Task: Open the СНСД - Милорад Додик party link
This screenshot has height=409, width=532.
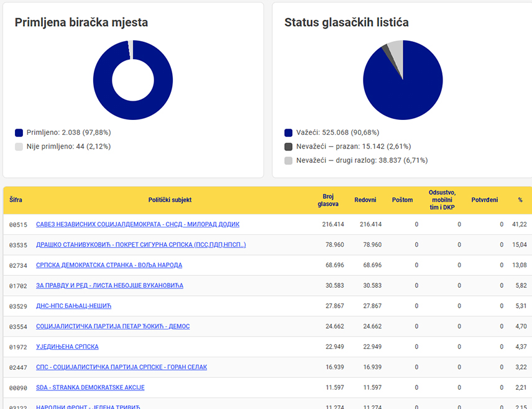Action: (138, 224)
